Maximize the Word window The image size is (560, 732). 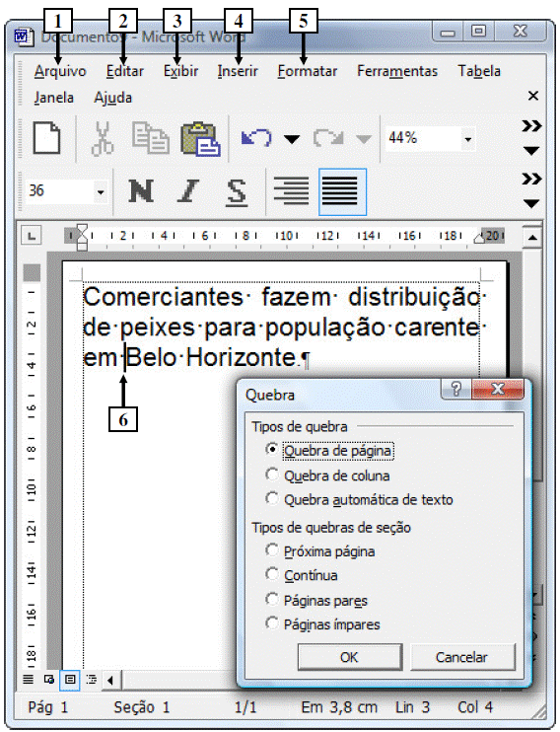point(478,32)
